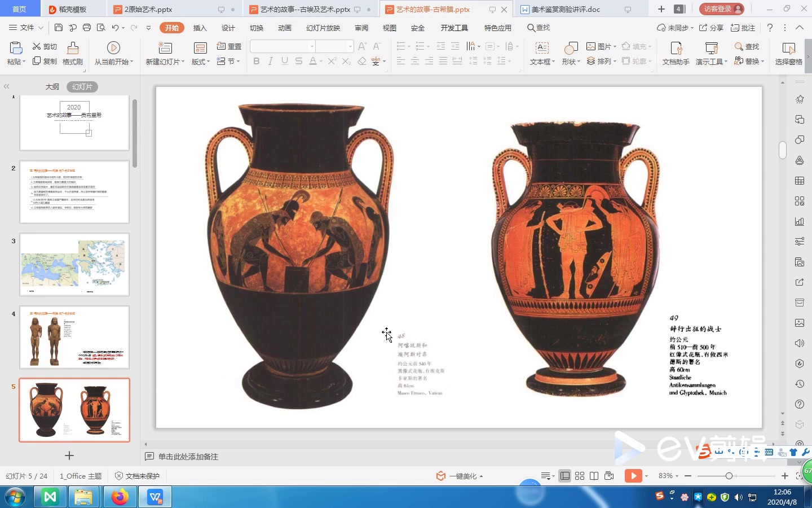Click the document unprotected (文档未保护) status
Viewport: 812px width, 508px height.
(x=137, y=476)
